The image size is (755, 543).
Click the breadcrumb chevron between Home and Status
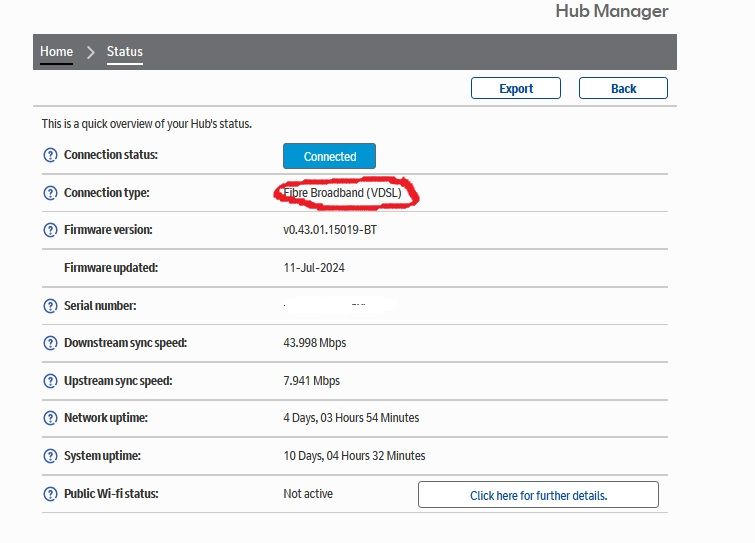90,52
